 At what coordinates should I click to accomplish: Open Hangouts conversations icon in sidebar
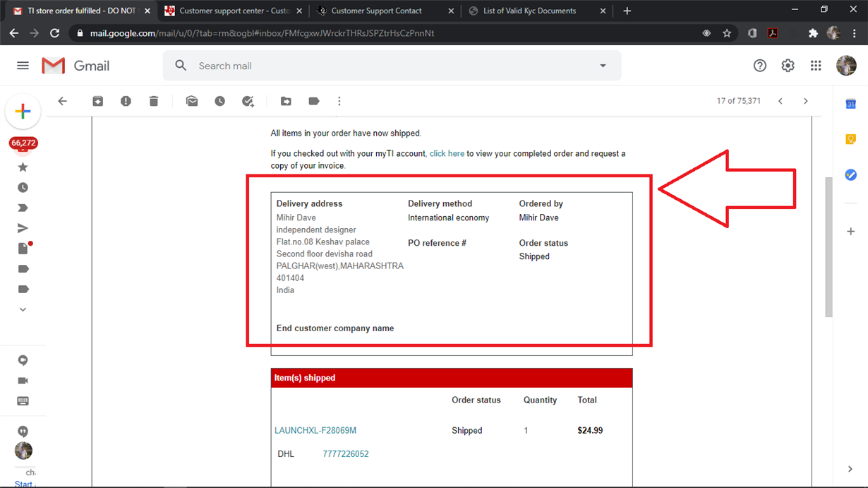pyautogui.click(x=23, y=360)
